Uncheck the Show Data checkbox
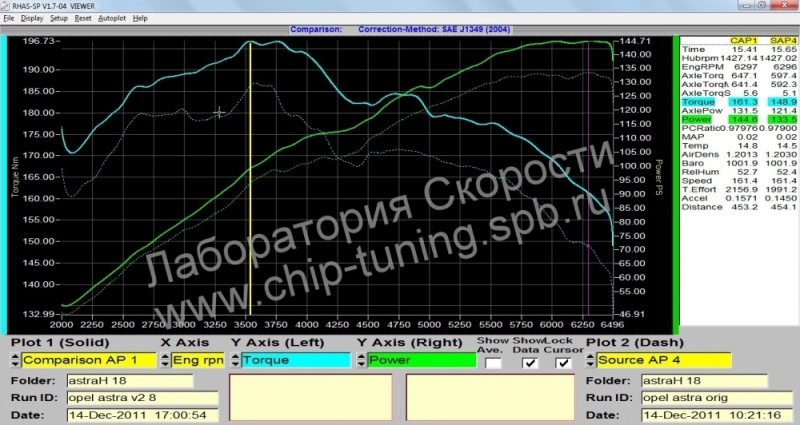 [x=530, y=363]
